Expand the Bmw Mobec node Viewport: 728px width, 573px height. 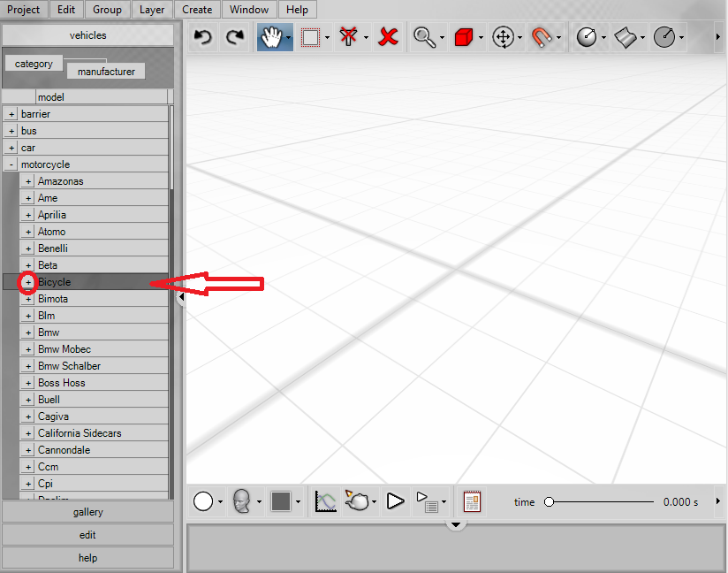click(28, 349)
